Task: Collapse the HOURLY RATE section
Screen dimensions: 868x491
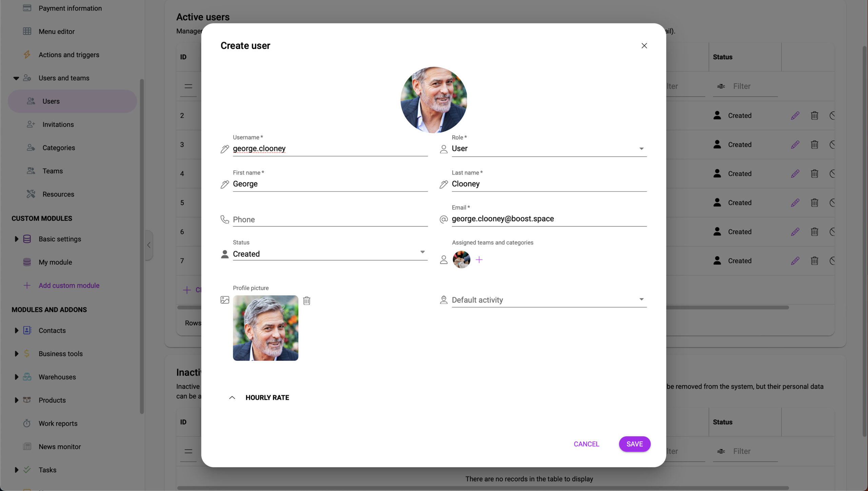Action: point(233,397)
